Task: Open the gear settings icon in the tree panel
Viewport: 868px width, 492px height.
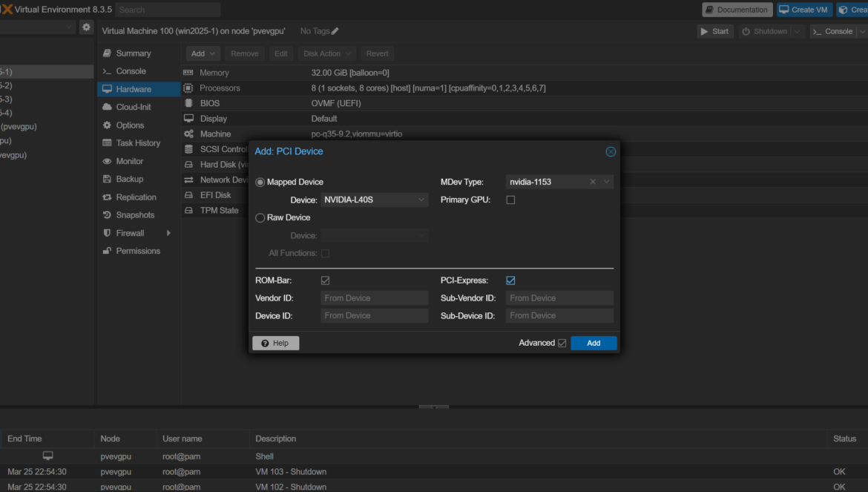Action: 86,27
